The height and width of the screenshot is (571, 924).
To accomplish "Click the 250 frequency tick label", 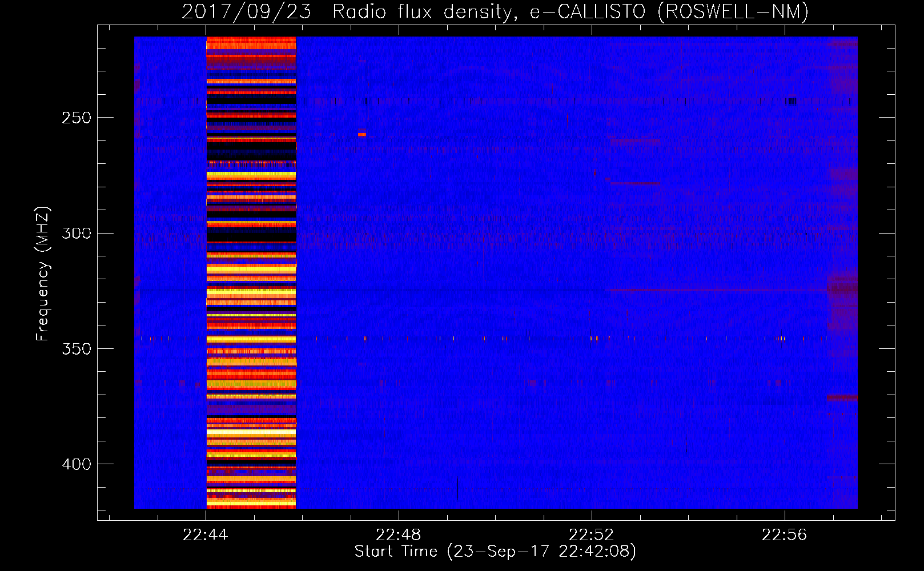I will pyautogui.click(x=77, y=118).
